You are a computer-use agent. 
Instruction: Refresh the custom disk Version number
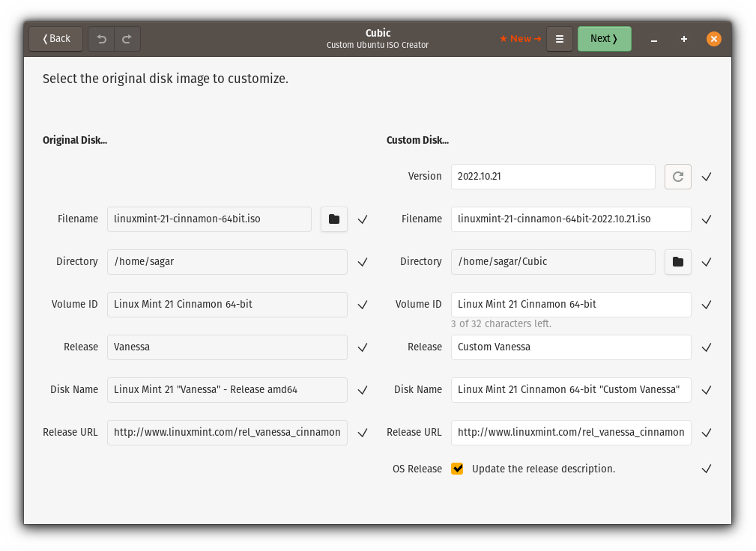click(677, 176)
